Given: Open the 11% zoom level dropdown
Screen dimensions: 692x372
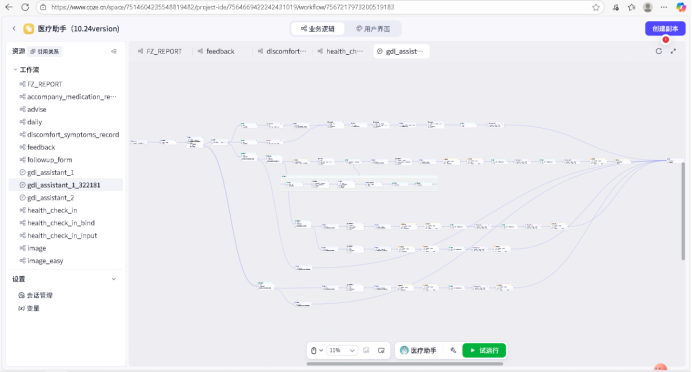Looking at the screenshot, I should pos(342,350).
